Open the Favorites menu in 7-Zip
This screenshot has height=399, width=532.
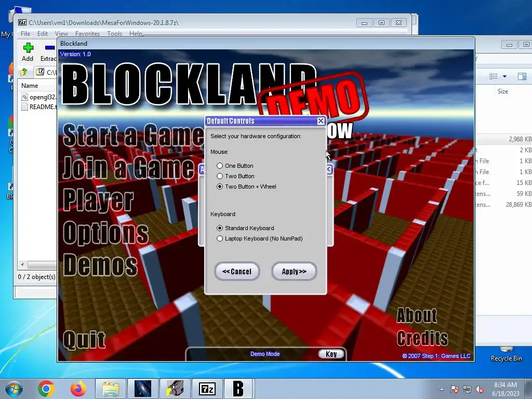pos(87,34)
